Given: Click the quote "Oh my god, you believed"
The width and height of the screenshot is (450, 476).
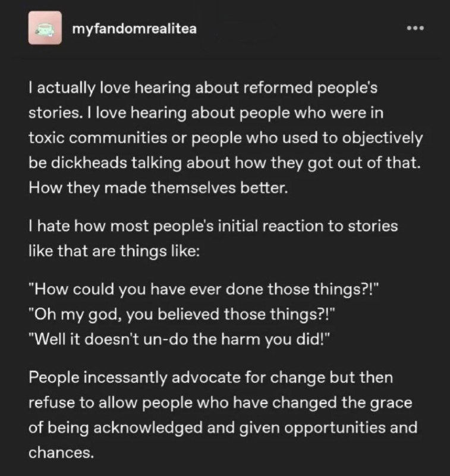Looking at the screenshot, I should pos(182,314).
